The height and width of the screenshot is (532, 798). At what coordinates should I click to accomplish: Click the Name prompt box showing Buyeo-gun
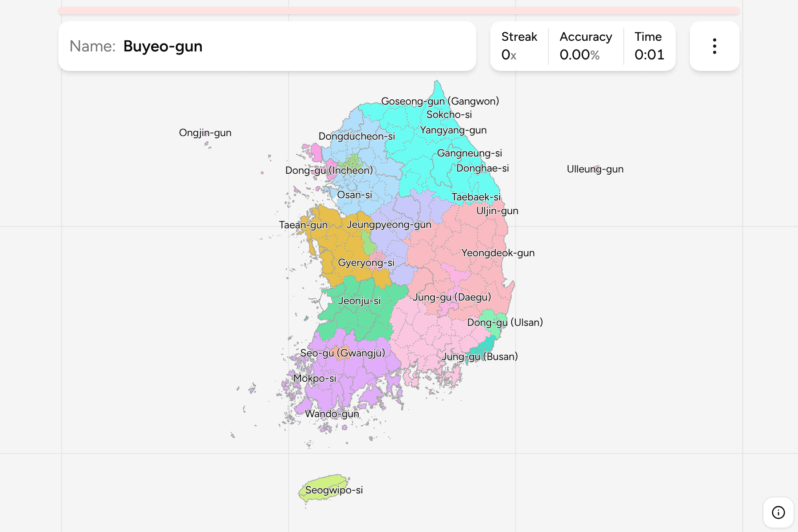click(267, 46)
